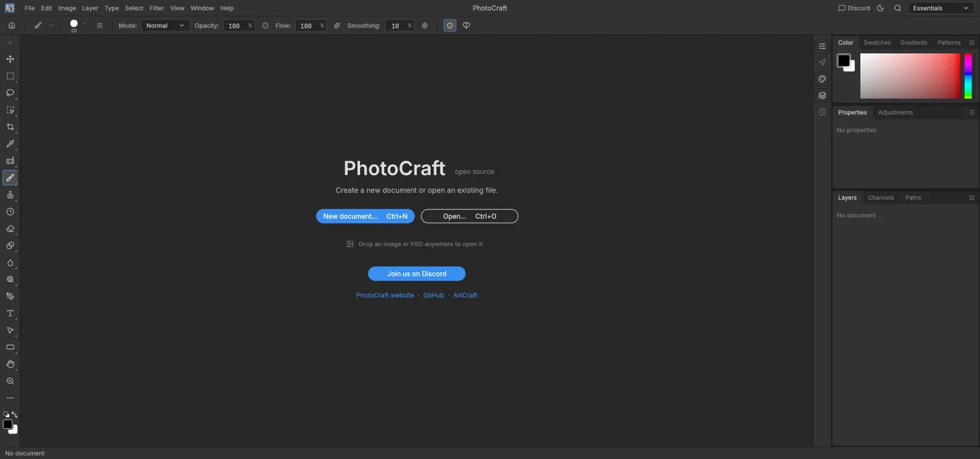This screenshot has height=459, width=980.
Task: Open brush settings panel icon
Action: point(99,26)
